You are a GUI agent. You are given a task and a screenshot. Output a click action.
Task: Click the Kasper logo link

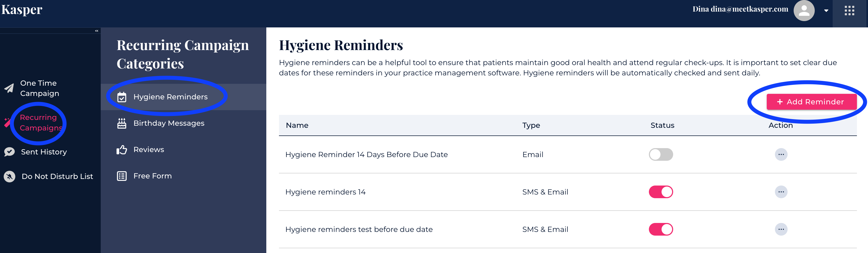pos(22,10)
